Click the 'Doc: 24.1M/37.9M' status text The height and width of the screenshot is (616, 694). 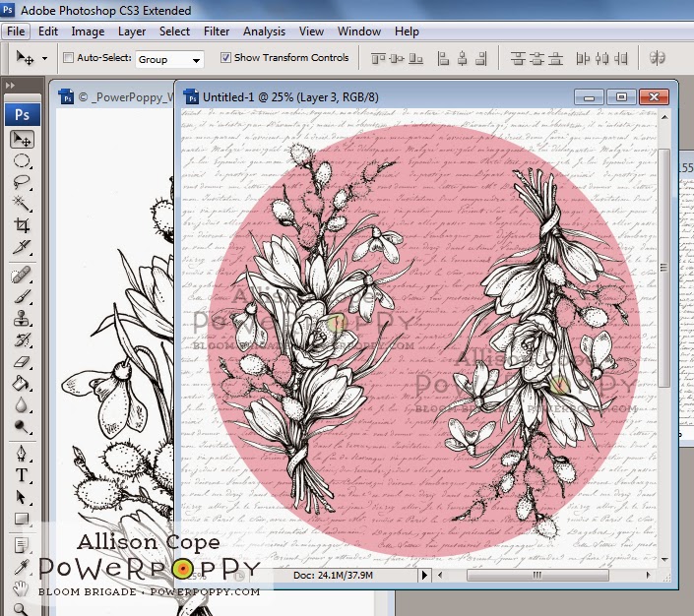[x=334, y=576]
